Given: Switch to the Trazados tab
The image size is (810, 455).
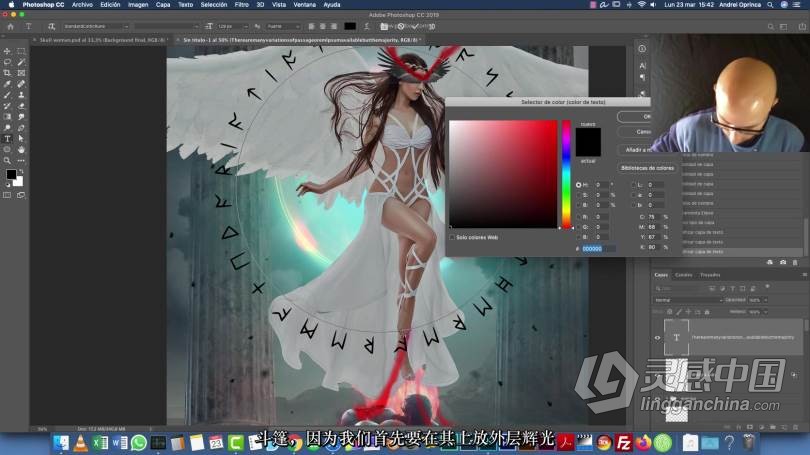Looking at the screenshot, I should (710, 275).
